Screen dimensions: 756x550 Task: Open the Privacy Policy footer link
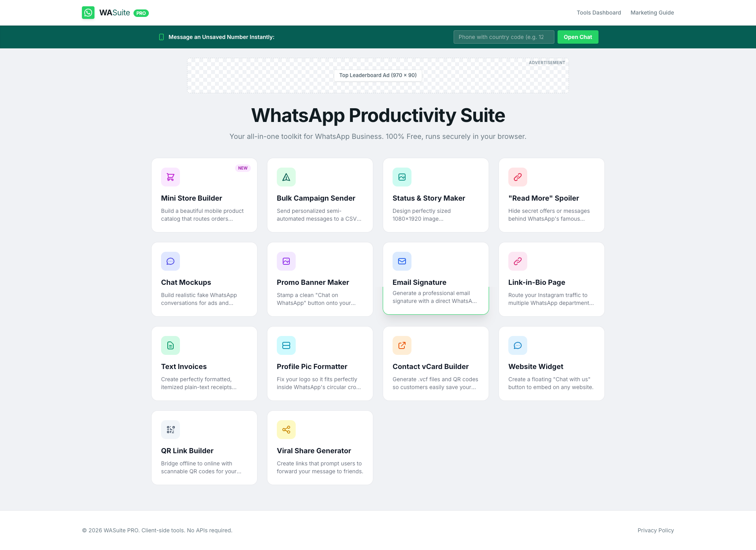point(656,530)
